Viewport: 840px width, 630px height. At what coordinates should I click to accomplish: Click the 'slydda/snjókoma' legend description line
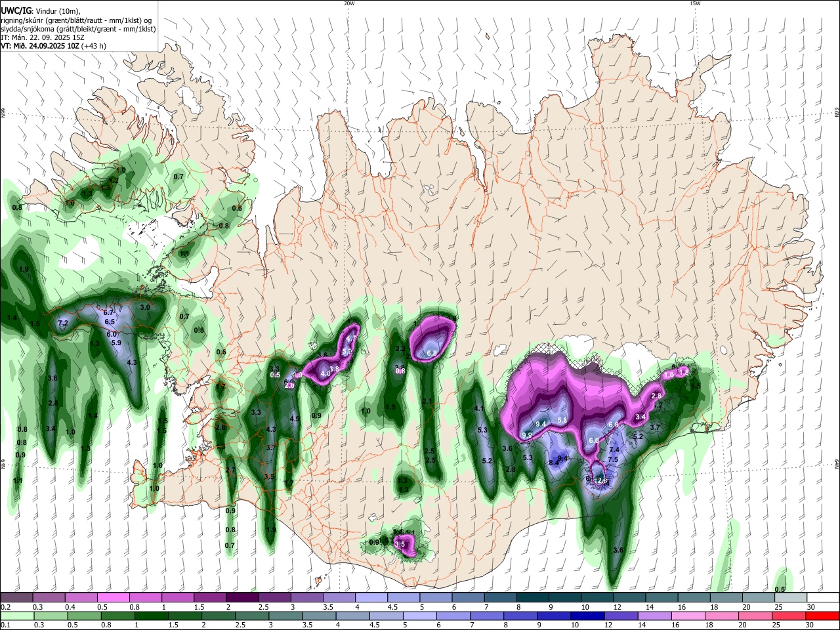tap(78, 29)
